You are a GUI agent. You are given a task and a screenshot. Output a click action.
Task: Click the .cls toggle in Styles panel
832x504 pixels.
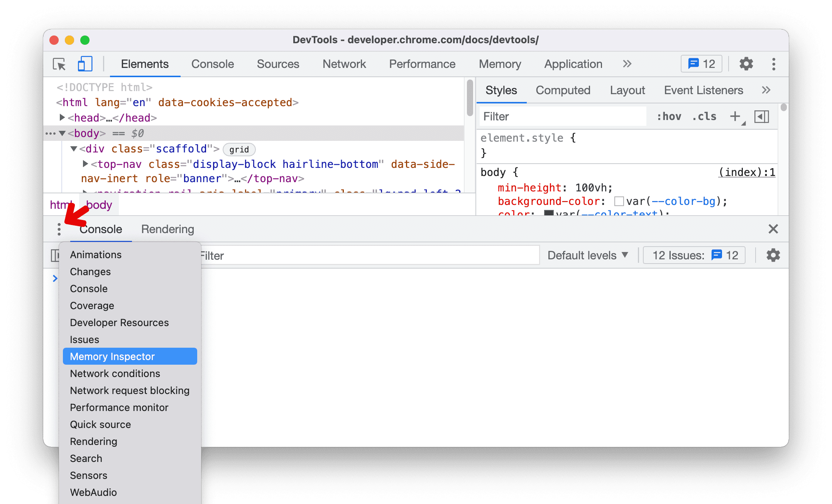tap(704, 116)
